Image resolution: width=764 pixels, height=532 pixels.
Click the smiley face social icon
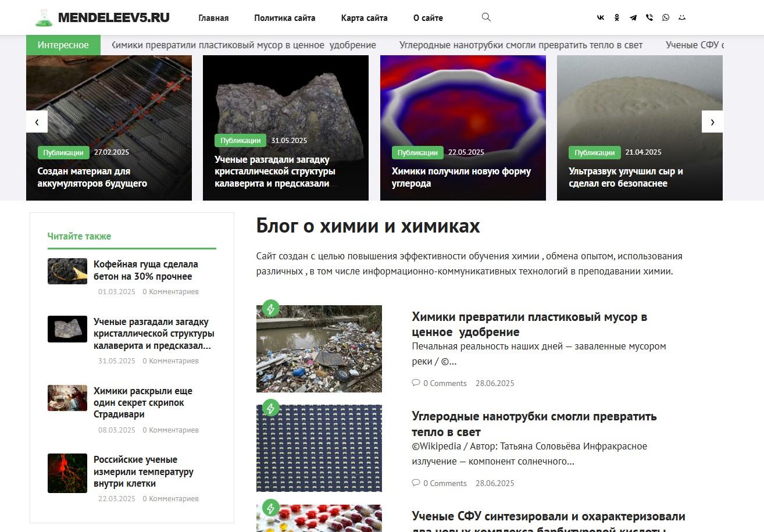click(x=682, y=17)
